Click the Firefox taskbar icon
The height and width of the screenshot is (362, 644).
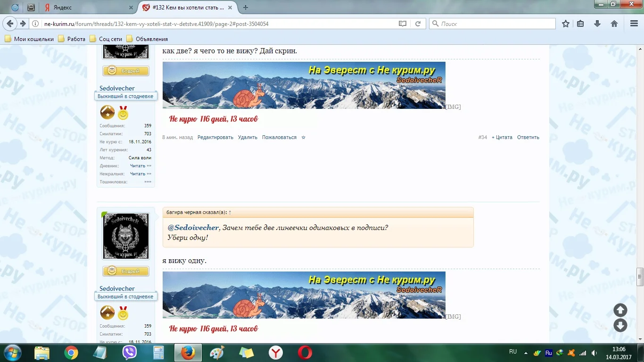188,353
